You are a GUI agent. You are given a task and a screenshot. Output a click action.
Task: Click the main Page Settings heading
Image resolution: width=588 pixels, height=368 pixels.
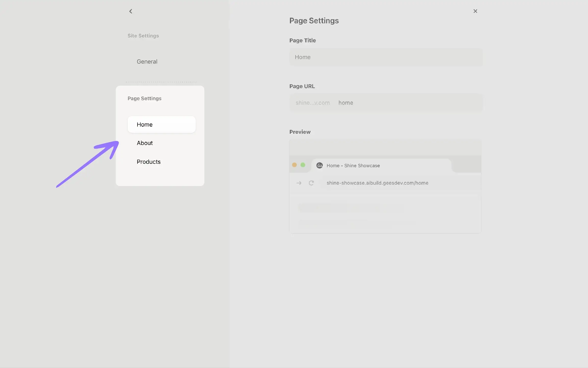pyautogui.click(x=314, y=21)
